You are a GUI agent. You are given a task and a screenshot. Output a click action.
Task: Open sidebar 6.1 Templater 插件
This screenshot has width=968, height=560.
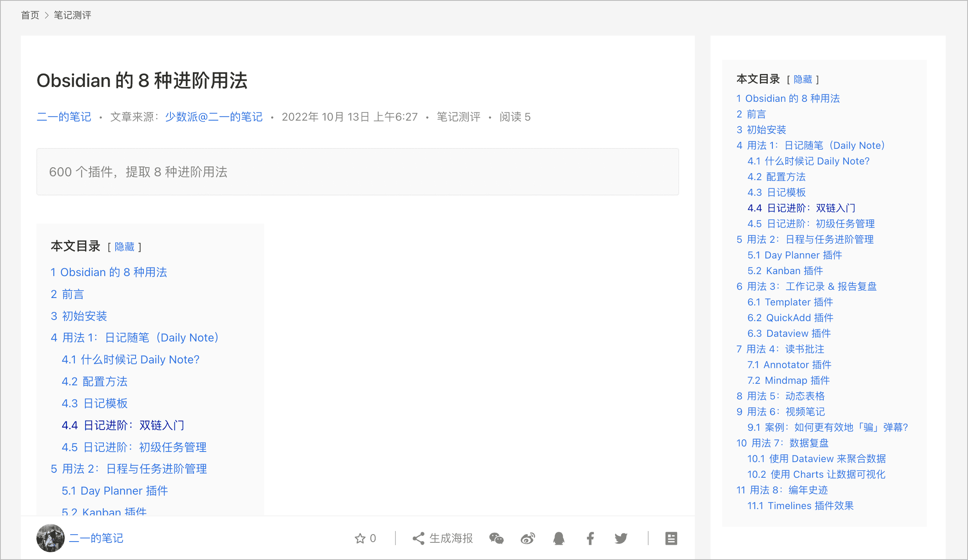[790, 302]
